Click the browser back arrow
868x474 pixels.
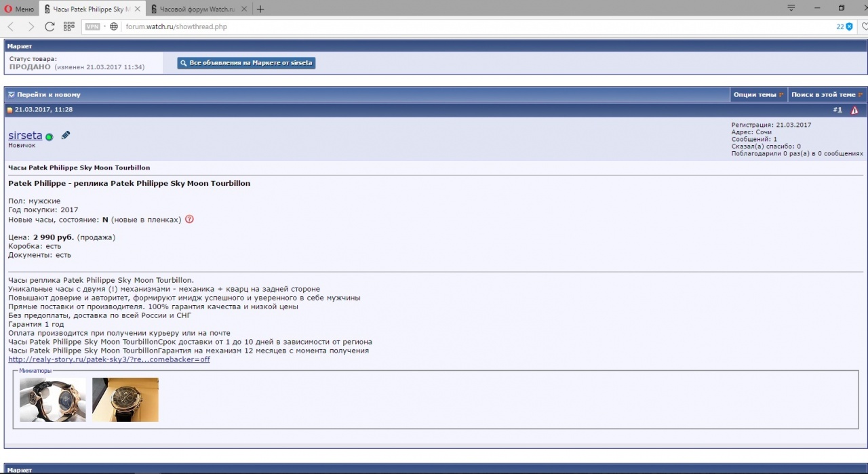click(x=11, y=26)
